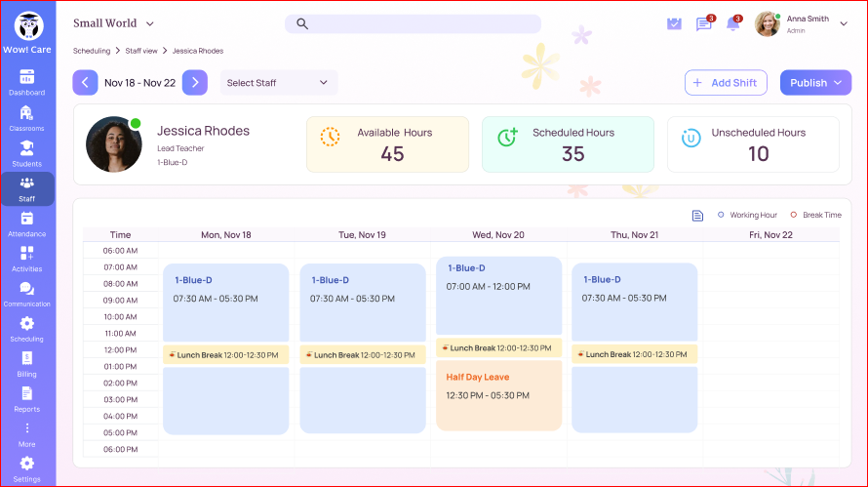Select the Half Day Leave block on Wednesday

click(498, 394)
